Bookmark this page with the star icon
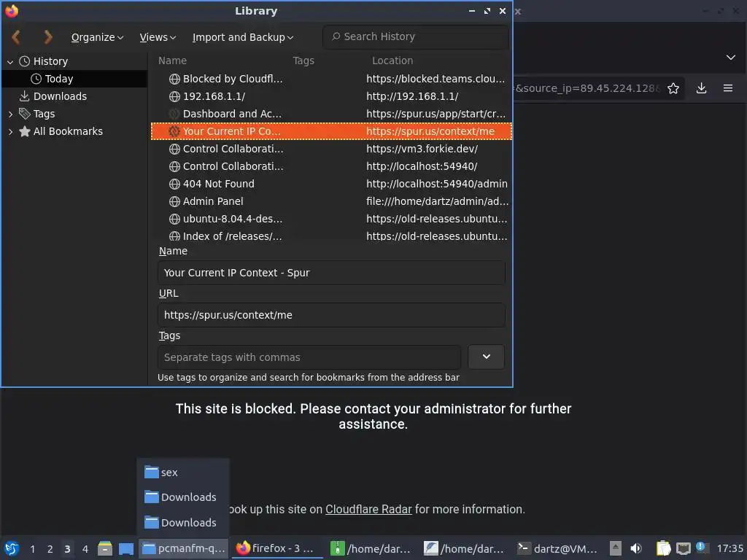 (673, 88)
